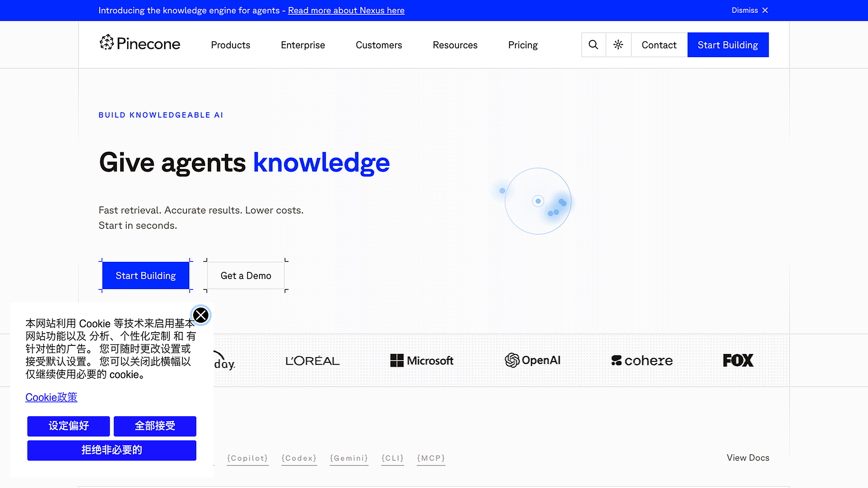Open the View Docs link
This screenshot has width=868, height=488.
click(748, 458)
